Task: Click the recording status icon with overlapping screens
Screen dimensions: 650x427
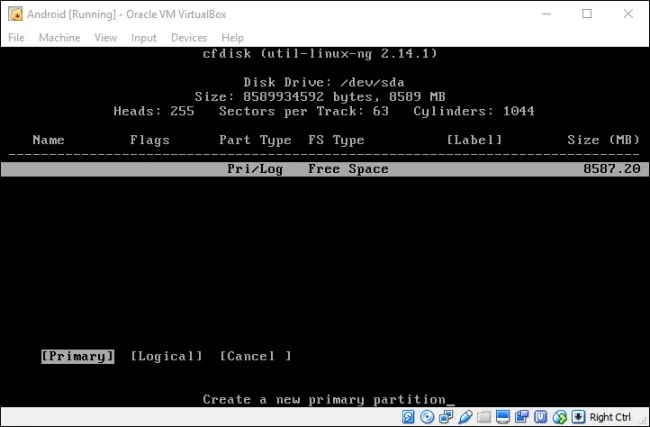Action: coord(521,417)
